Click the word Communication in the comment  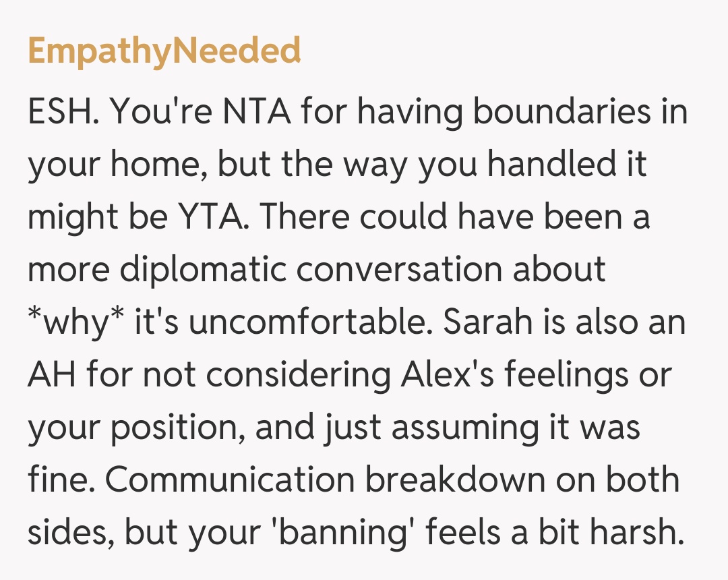[x=230, y=480]
